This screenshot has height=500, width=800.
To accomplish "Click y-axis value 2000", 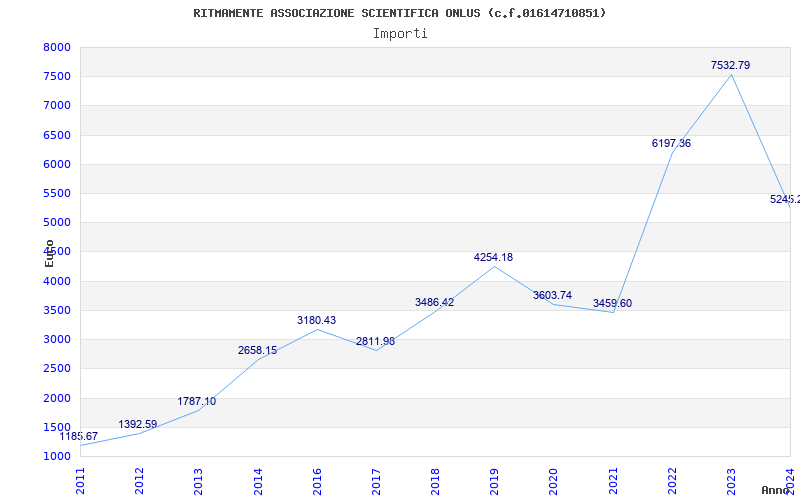I will tap(57, 398).
